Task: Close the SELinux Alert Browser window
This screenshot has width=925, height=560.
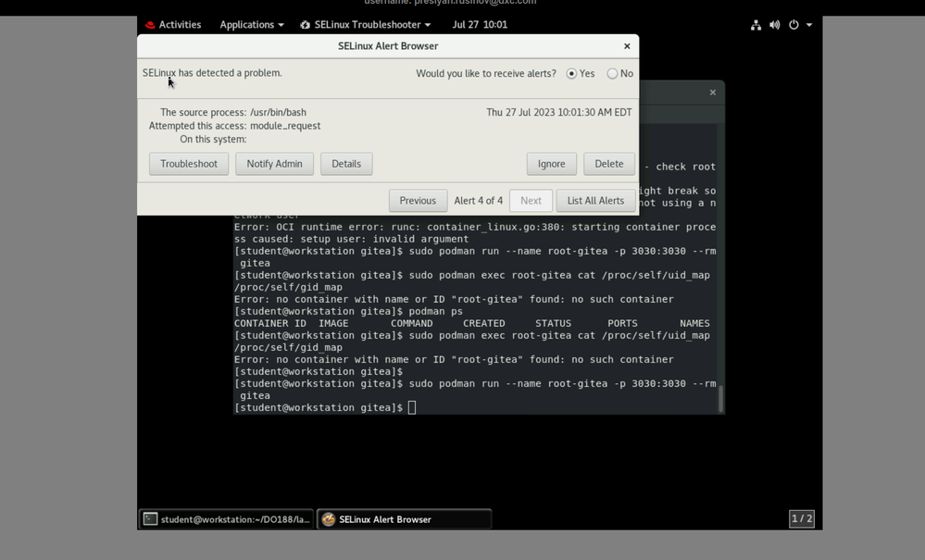Action: (x=627, y=46)
